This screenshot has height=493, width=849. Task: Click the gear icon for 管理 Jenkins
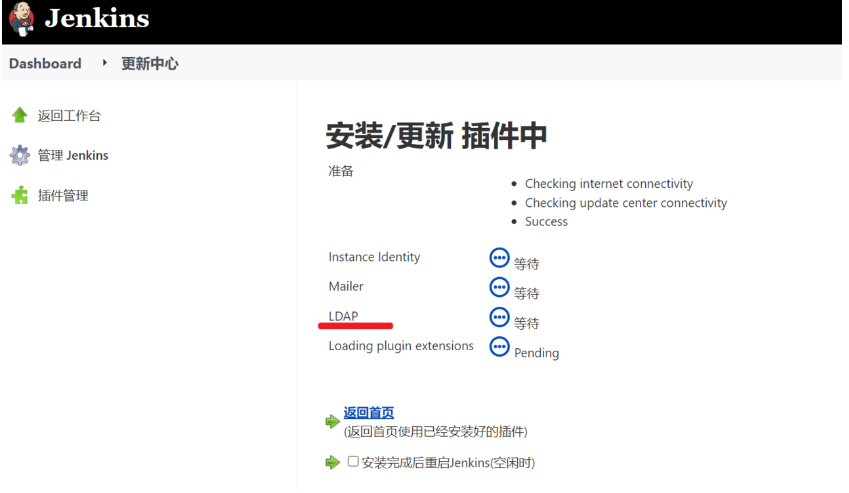coord(20,155)
